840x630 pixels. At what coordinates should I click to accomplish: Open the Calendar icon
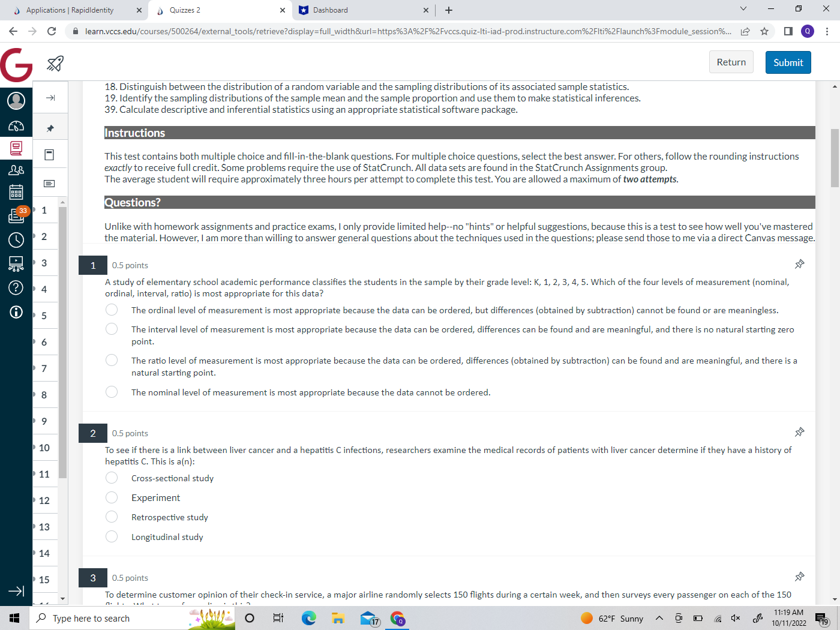(x=16, y=192)
